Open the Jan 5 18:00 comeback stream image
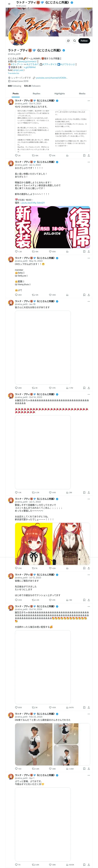Image resolution: width=98 pixels, height=868 pixels. pyautogui.click(x=52, y=227)
